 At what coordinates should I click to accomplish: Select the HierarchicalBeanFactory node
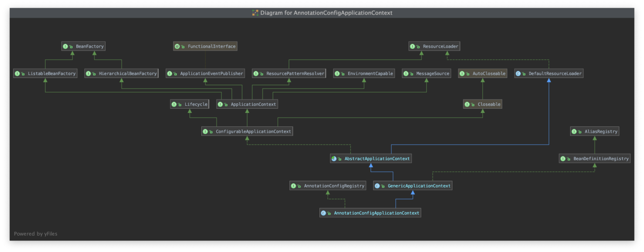click(127, 74)
